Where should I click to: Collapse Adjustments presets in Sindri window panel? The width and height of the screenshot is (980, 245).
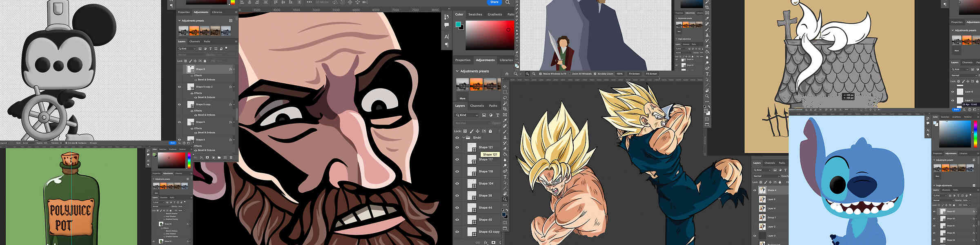457,71
